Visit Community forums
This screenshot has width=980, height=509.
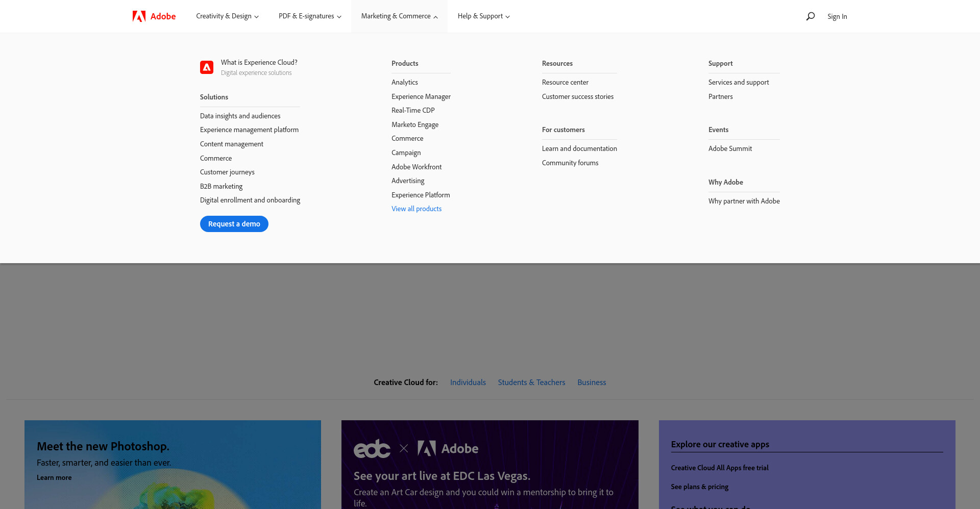click(570, 163)
